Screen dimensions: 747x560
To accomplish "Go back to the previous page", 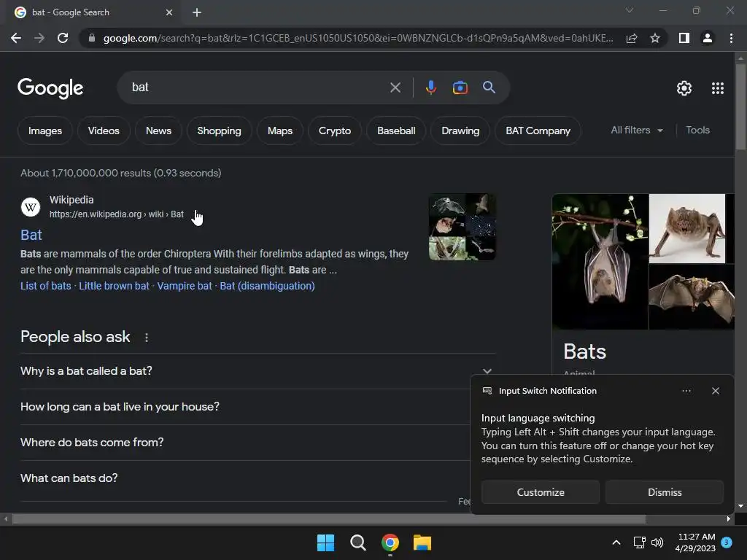I will [16, 38].
